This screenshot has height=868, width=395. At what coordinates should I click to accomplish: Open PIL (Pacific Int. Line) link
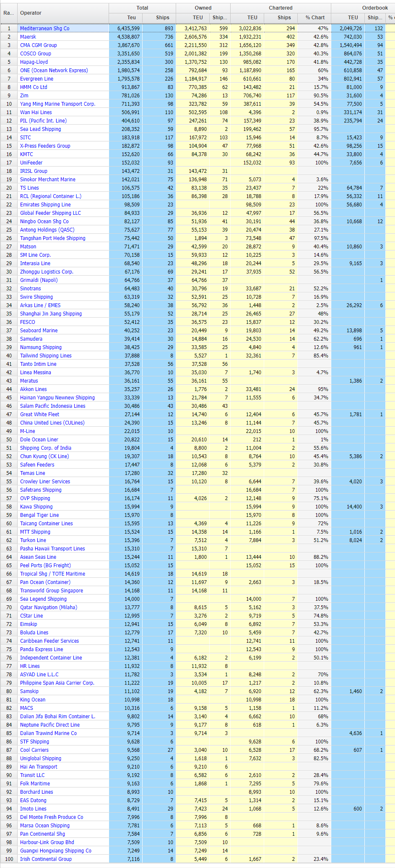[44, 121]
